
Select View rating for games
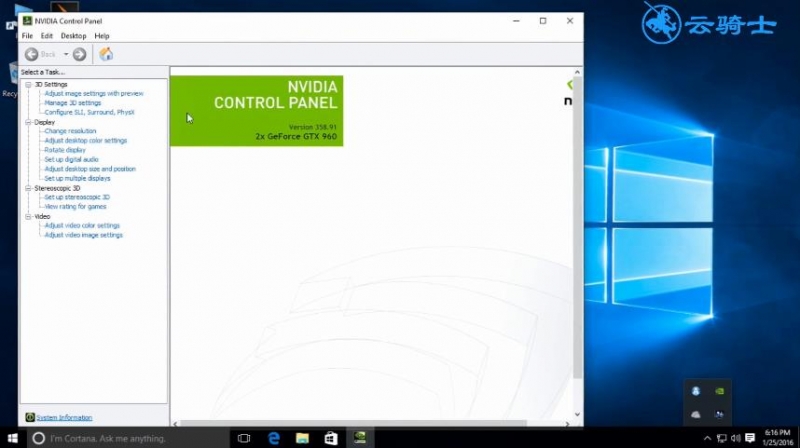(x=75, y=207)
